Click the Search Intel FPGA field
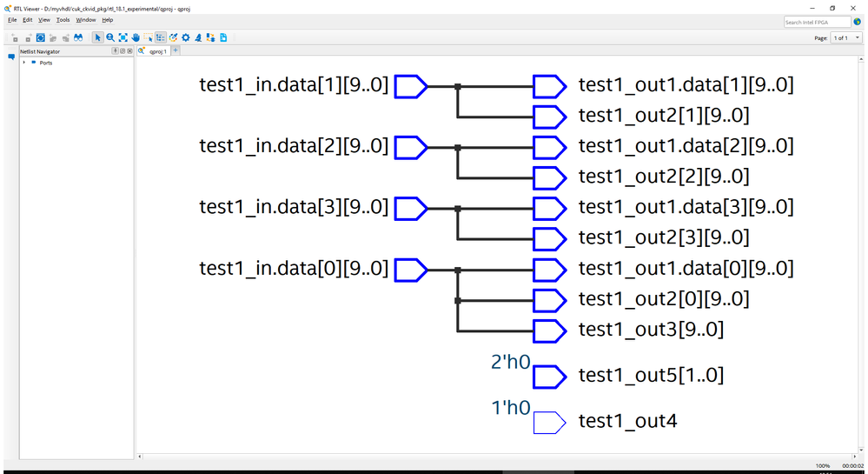Viewport: 868px width, 474px height. pyautogui.click(x=817, y=22)
